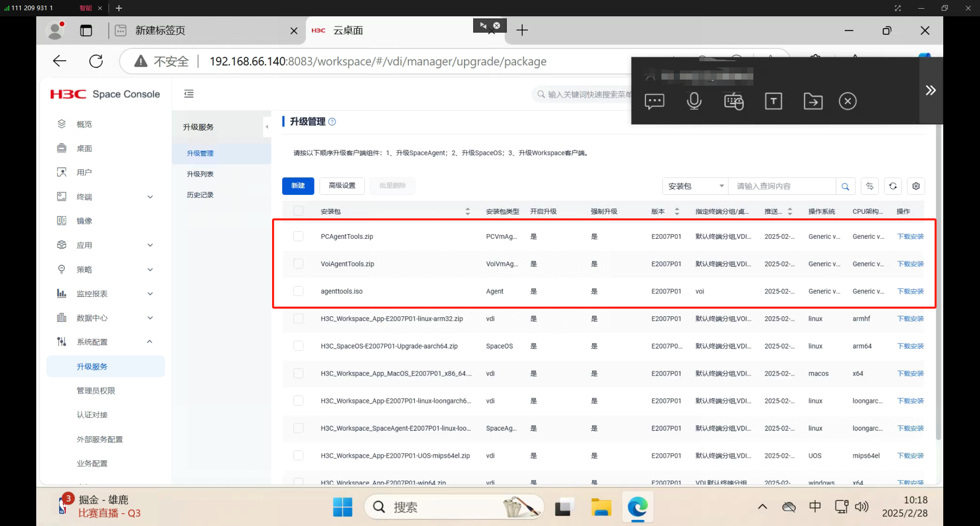Open 概览 in the sidebar
This screenshot has width=980, height=526.
(84, 124)
